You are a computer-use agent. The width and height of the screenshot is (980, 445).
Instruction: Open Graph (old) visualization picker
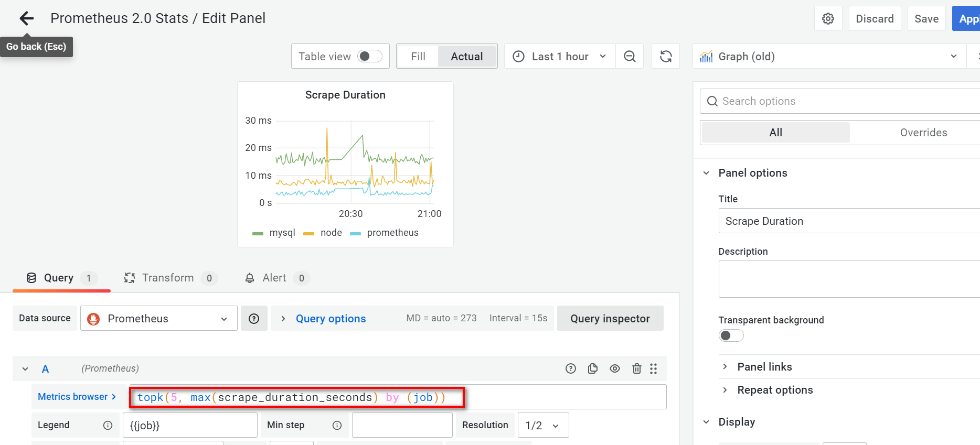[829, 56]
